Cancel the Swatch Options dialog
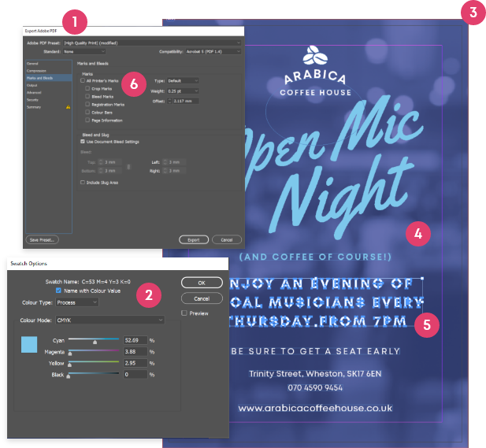The width and height of the screenshot is (486, 448). click(x=202, y=298)
